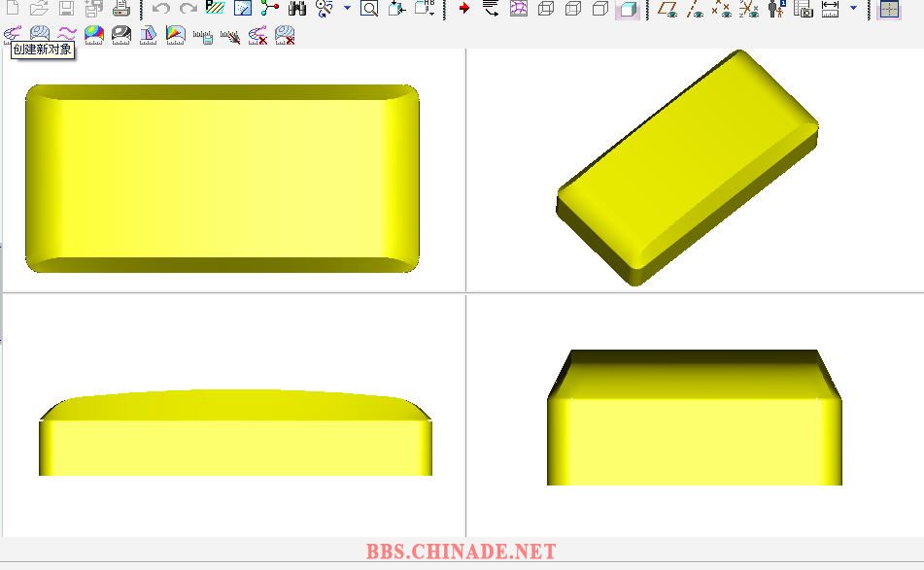Open dropdown arrow next to measure ruler
Viewport: 924px width, 570px height.
853,9
